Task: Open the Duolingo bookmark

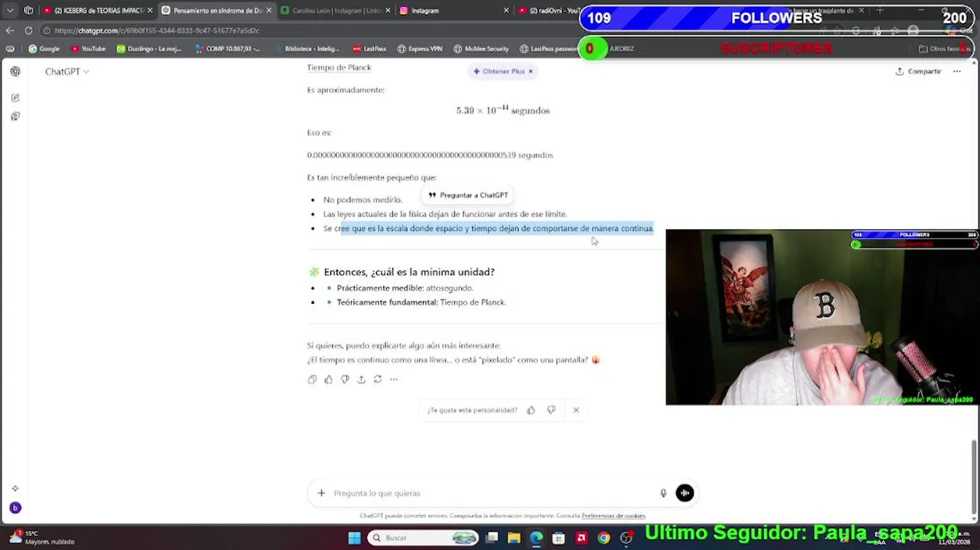Action: pos(149,49)
